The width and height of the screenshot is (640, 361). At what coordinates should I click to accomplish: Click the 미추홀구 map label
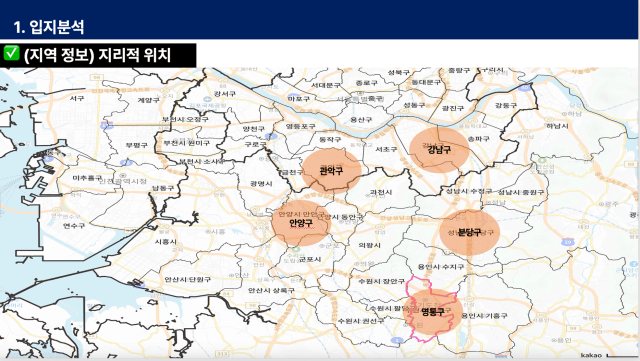87,178
